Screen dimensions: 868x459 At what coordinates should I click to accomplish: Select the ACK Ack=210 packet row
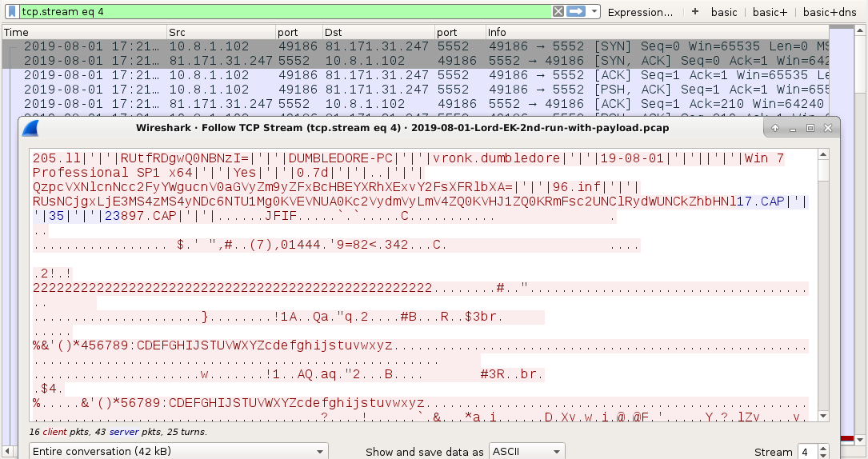tap(415, 104)
